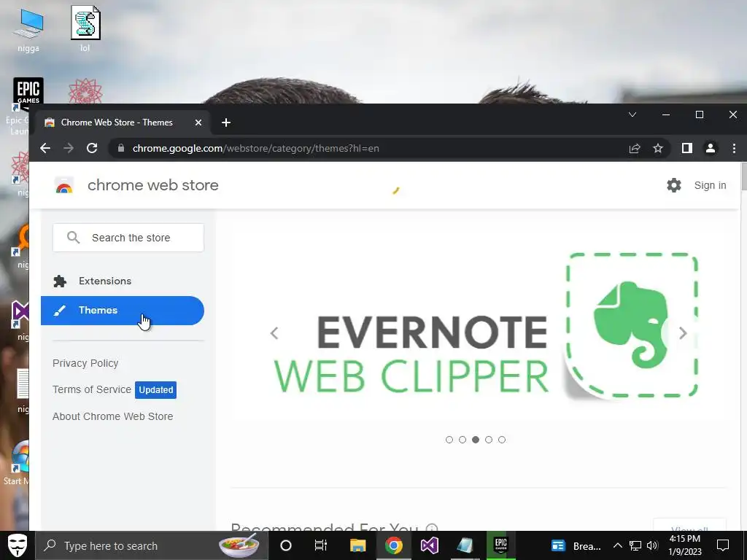The image size is (747, 560).
Task: Open Privacy Policy link
Action: [85, 363]
